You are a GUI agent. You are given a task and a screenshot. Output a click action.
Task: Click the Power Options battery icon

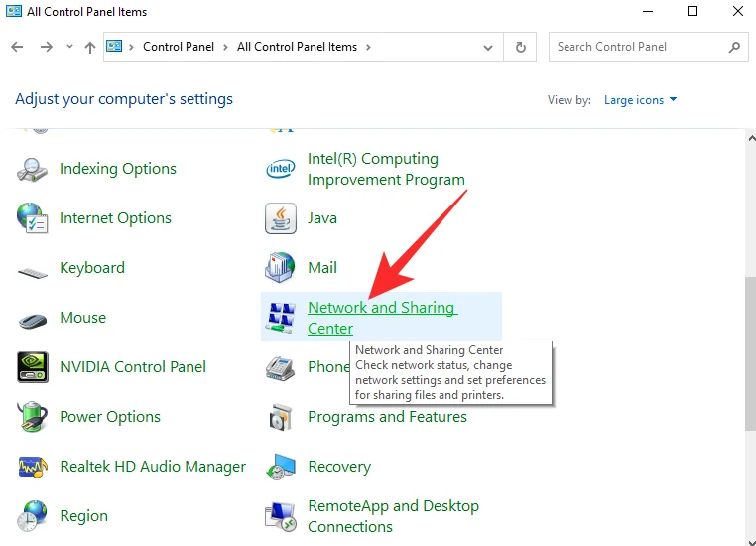33,416
